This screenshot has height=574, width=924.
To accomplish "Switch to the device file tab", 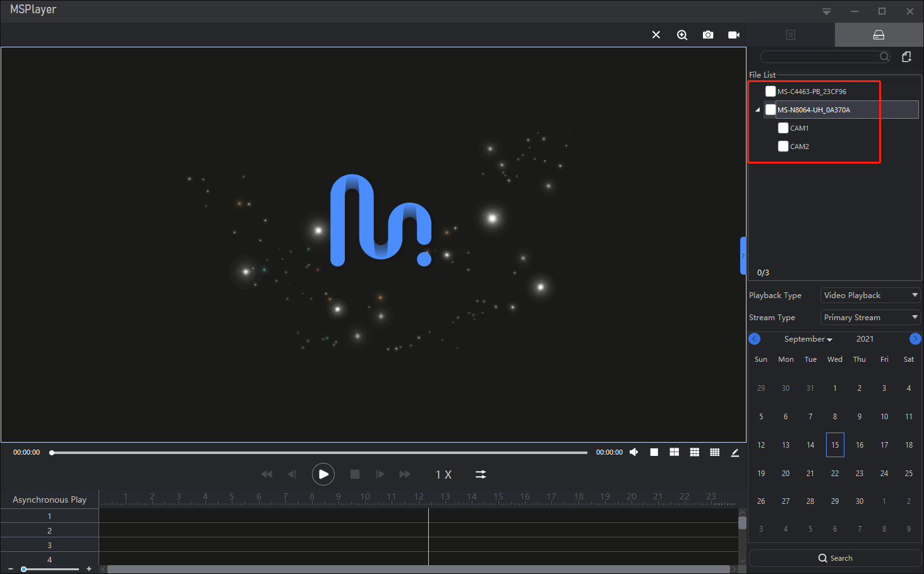I will coord(879,35).
